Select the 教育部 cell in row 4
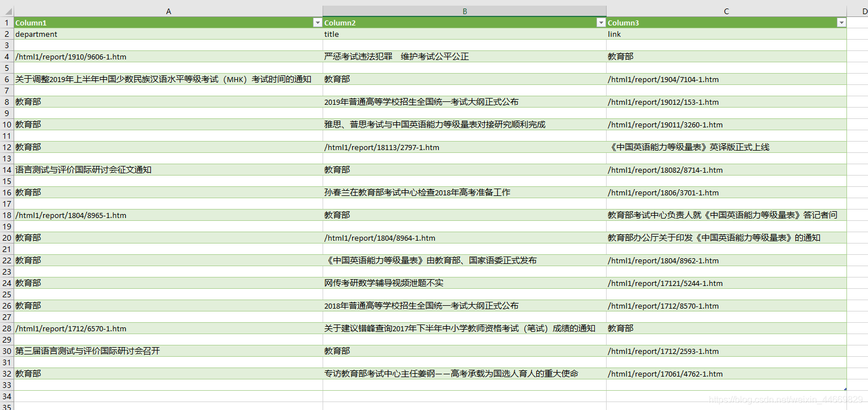Viewport: 868px width, 410px height. point(726,57)
